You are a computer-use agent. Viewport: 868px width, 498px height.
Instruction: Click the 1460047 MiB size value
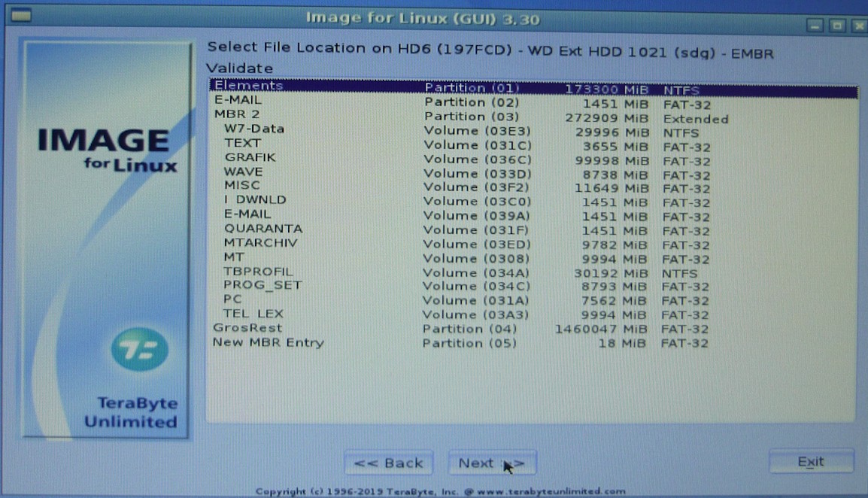tap(601, 329)
